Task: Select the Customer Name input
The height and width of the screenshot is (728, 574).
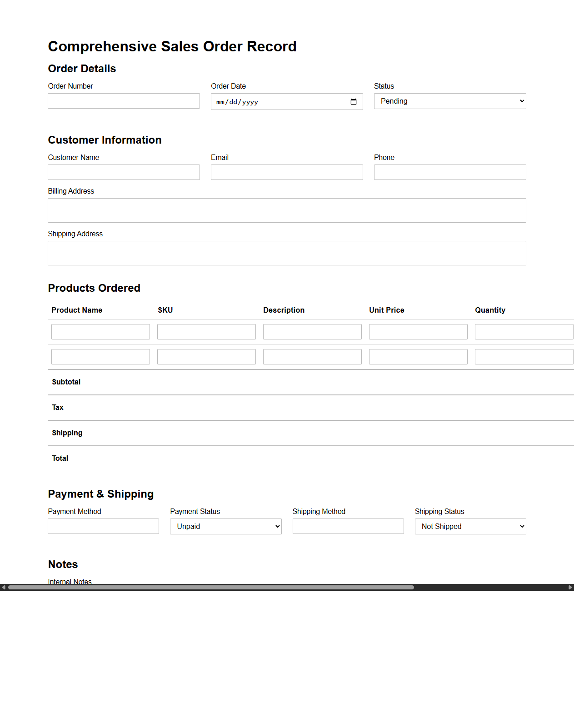Action: pyautogui.click(x=124, y=172)
